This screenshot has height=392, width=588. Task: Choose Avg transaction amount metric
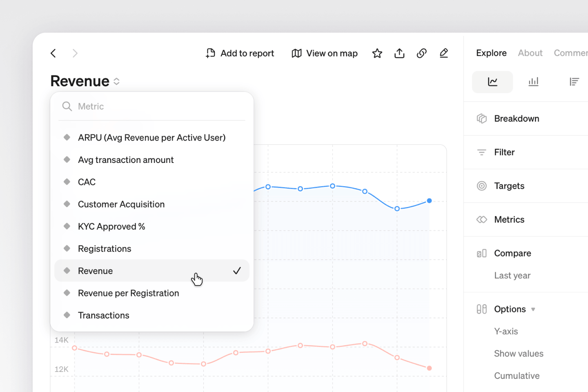coord(152,160)
